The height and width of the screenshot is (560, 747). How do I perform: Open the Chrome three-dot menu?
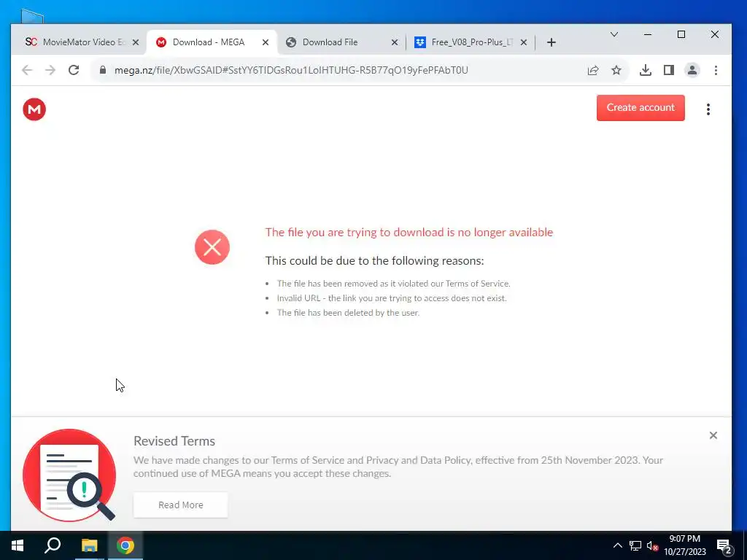[x=716, y=71]
